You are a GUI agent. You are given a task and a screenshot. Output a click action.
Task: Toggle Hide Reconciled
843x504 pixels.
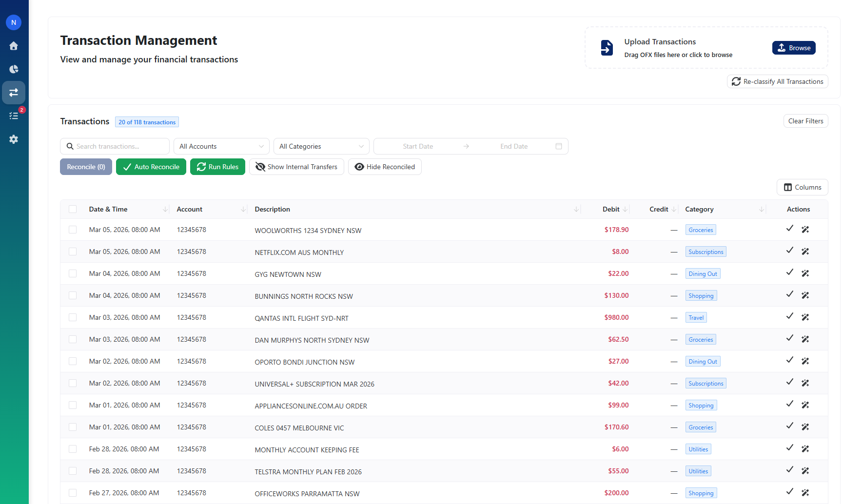coord(385,167)
